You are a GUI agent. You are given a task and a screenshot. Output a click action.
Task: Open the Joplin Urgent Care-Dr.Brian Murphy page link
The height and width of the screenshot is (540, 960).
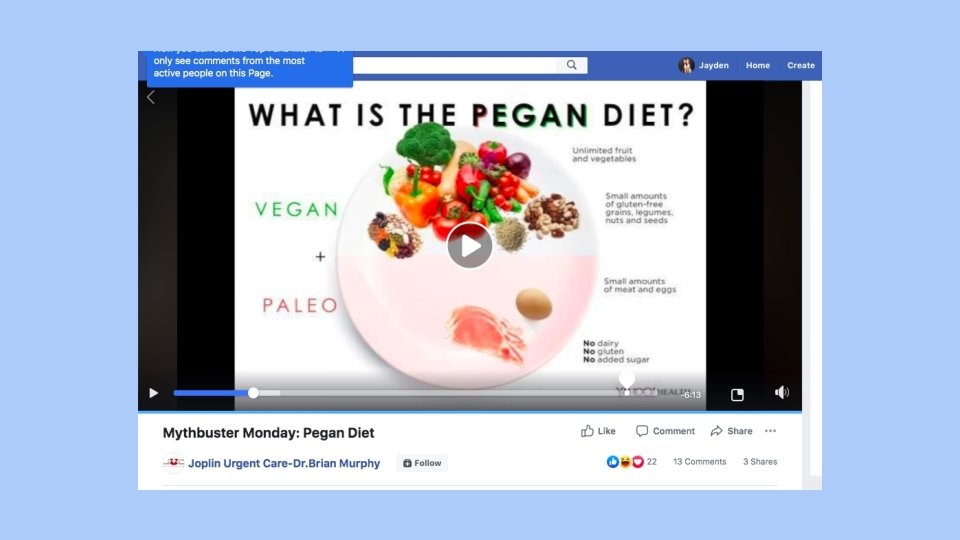tap(284, 463)
